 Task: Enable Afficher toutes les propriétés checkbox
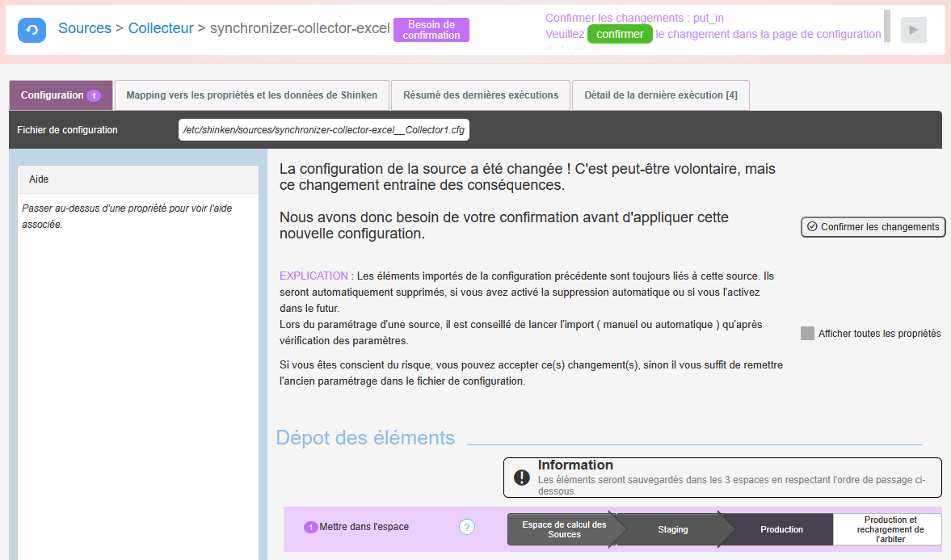(807, 333)
